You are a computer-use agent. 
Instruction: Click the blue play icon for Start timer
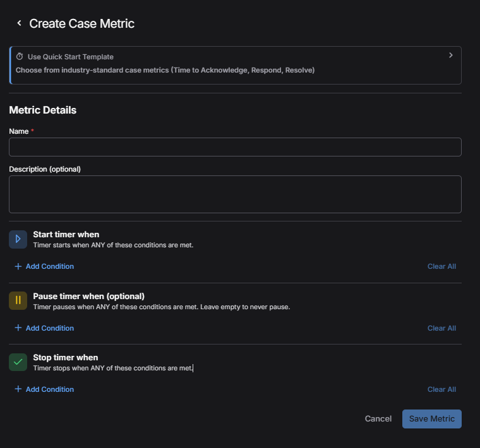(x=18, y=239)
